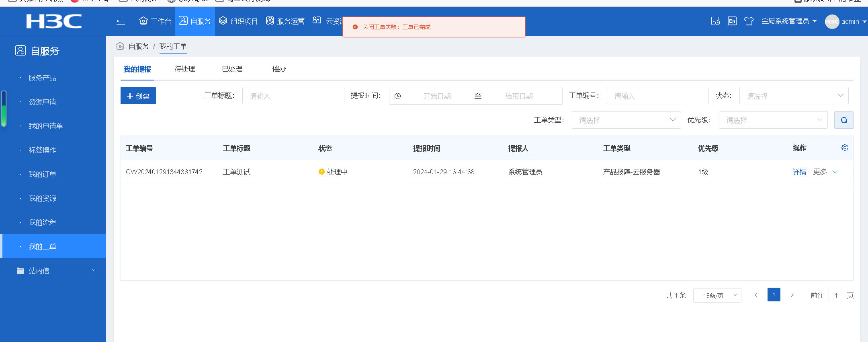Viewport: 868px width, 342px height.
Task: Click the task schedule icon in header
Action: tap(715, 21)
